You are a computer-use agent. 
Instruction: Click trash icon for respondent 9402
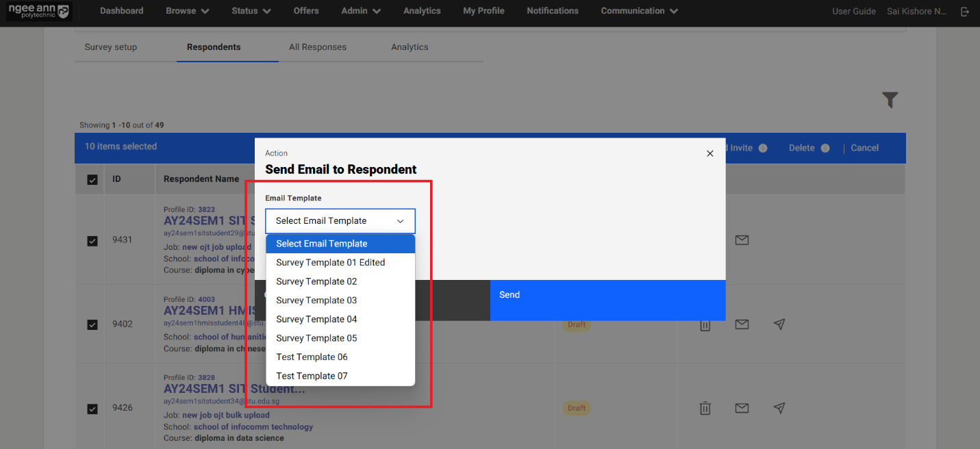[x=705, y=324]
